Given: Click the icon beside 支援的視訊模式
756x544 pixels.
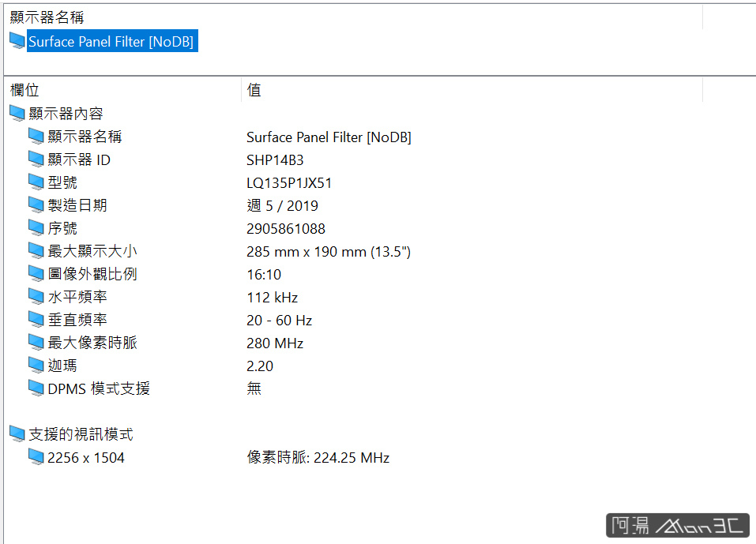Looking at the screenshot, I should pos(17,433).
